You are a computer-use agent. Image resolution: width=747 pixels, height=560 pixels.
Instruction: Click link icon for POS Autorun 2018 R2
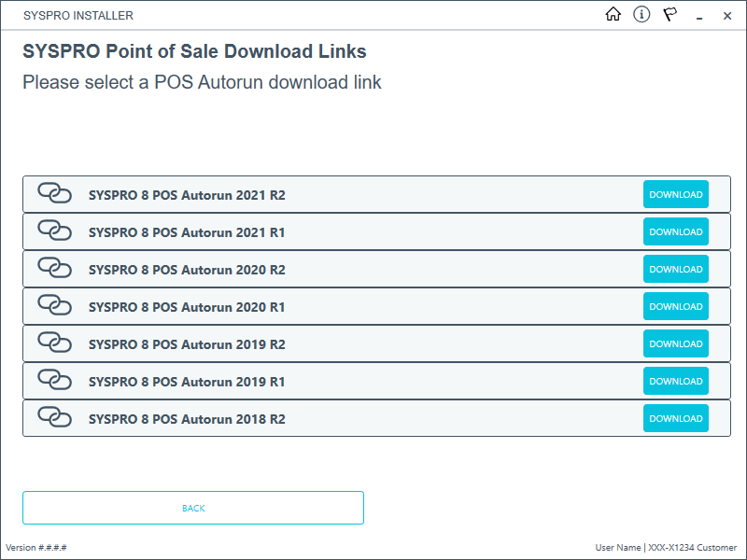(54, 417)
